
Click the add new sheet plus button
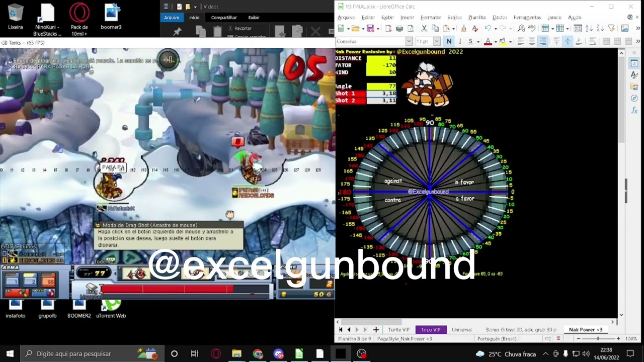point(376,330)
